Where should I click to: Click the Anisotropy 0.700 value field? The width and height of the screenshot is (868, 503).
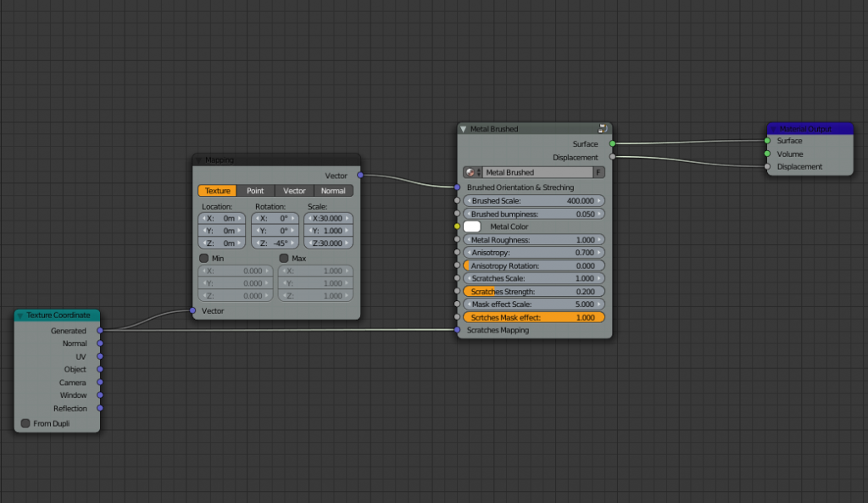pos(534,253)
